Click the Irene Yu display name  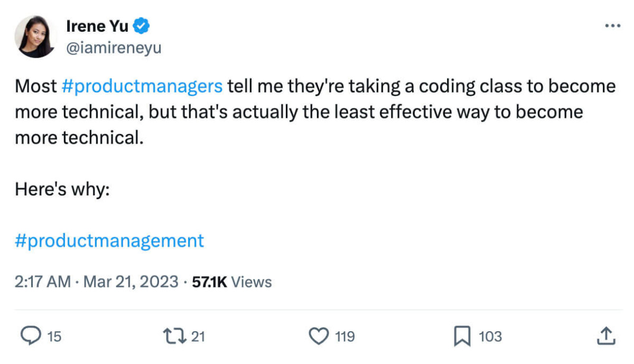click(x=98, y=25)
